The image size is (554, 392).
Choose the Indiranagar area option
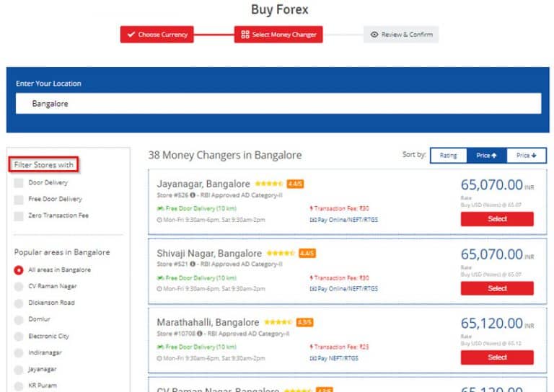pos(19,353)
